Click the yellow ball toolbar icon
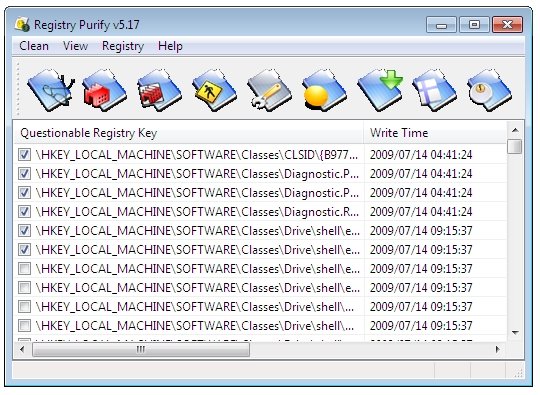 (x=324, y=90)
